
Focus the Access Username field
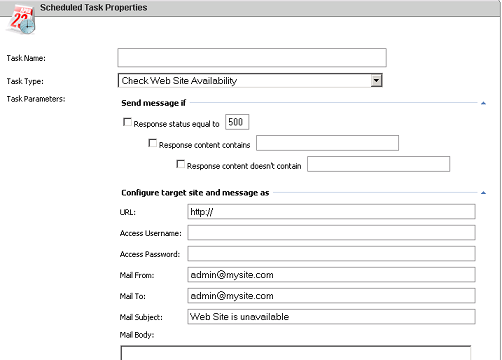(331, 233)
